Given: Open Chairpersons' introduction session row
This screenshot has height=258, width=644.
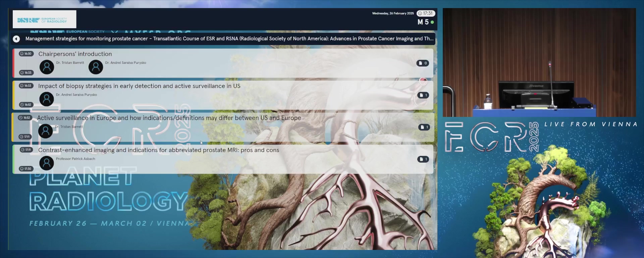Looking at the screenshot, I should (223, 63).
